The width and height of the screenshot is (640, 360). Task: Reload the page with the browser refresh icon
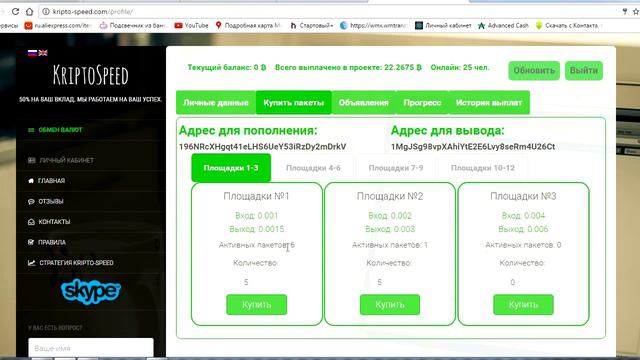click(x=15, y=11)
